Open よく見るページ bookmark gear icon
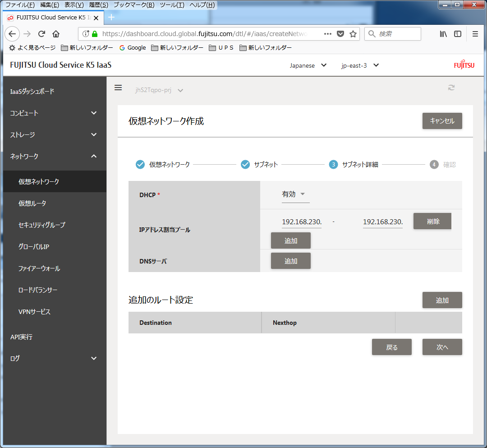Viewport: 487px width, 448px height. click(x=12, y=47)
